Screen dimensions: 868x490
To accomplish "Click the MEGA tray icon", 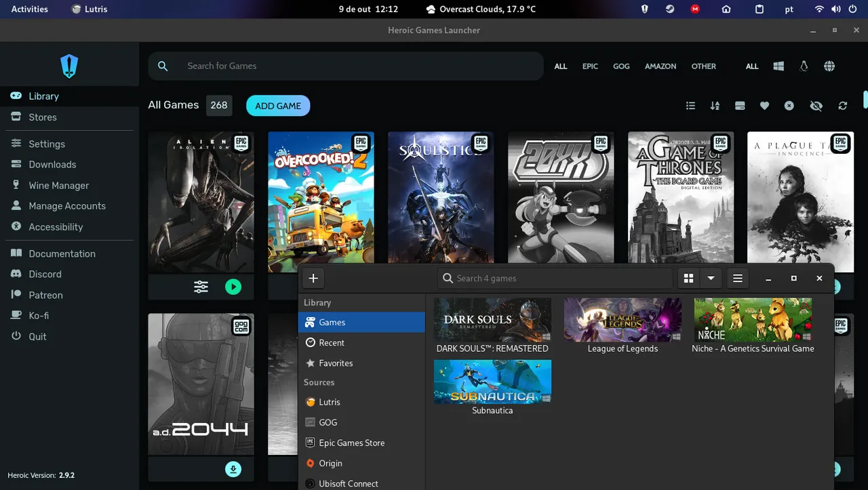I will coord(695,9).
